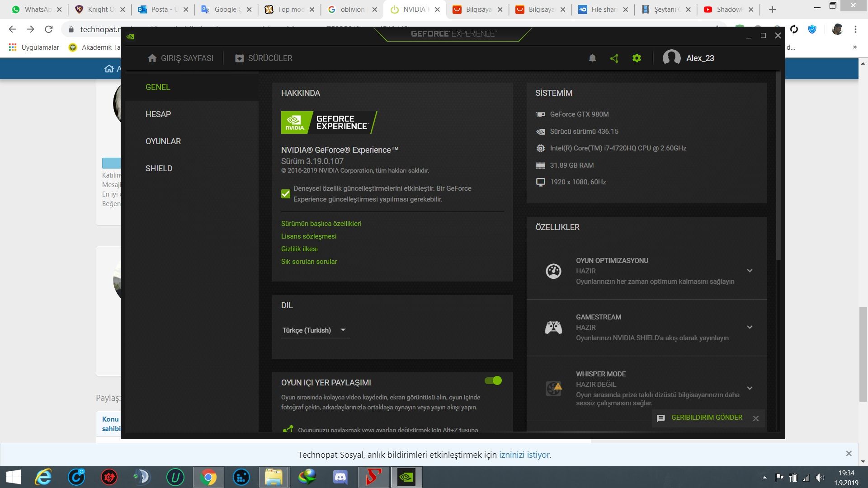868x488 pixels.
Task: Open Sık sorulan sorular link
Action: (309, 262)
